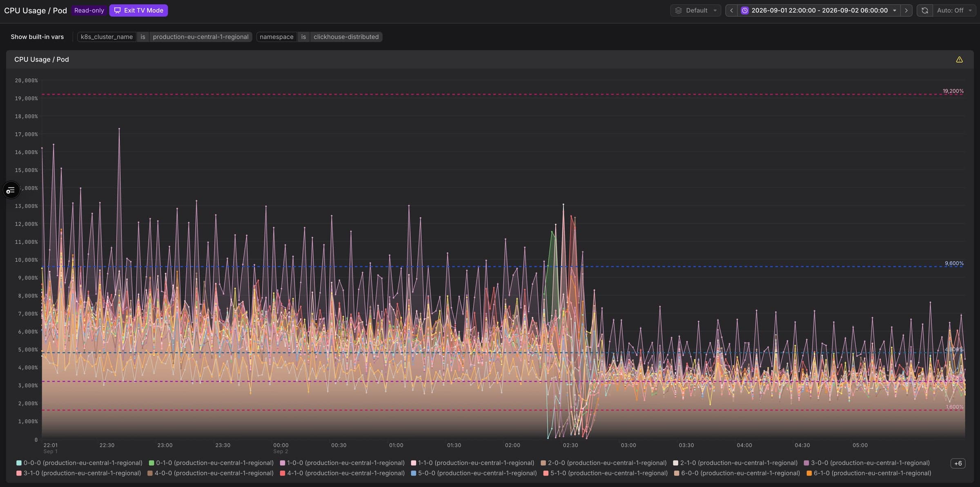Open the Default variant dropdown

[695, 11]
